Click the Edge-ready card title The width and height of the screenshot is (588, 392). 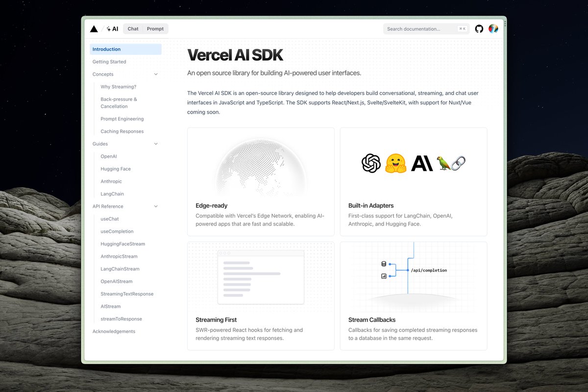click(212, 206)
